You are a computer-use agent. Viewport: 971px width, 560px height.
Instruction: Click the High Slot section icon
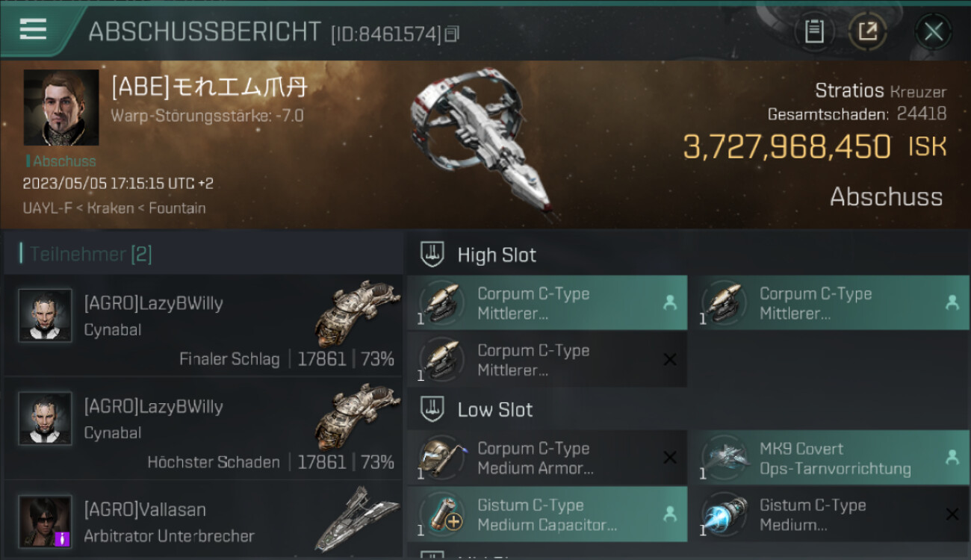(432, 255)
